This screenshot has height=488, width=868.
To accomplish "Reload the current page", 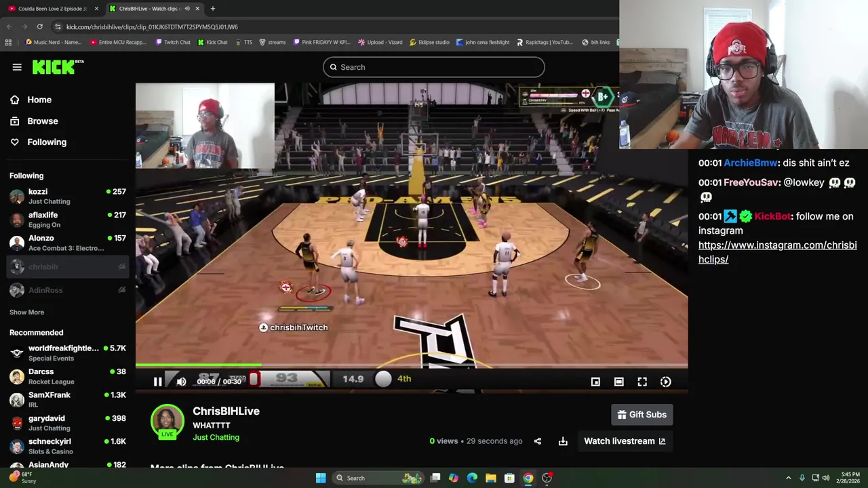I will (39, 26).
